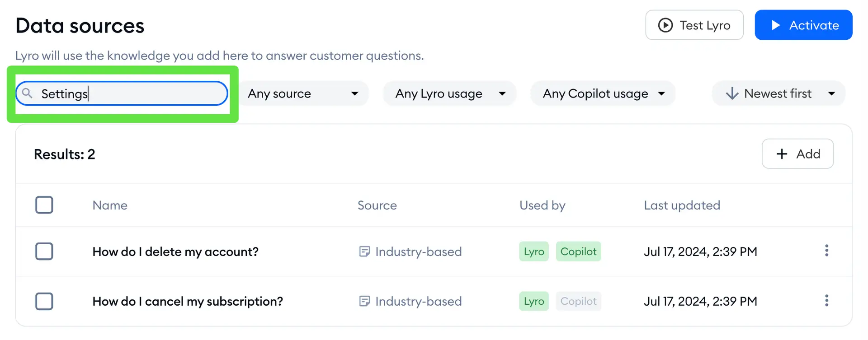The width and height of the screenshot is (868, 340).
Task: Open options menu for cancel subscription row
Action: pos(826,301)
